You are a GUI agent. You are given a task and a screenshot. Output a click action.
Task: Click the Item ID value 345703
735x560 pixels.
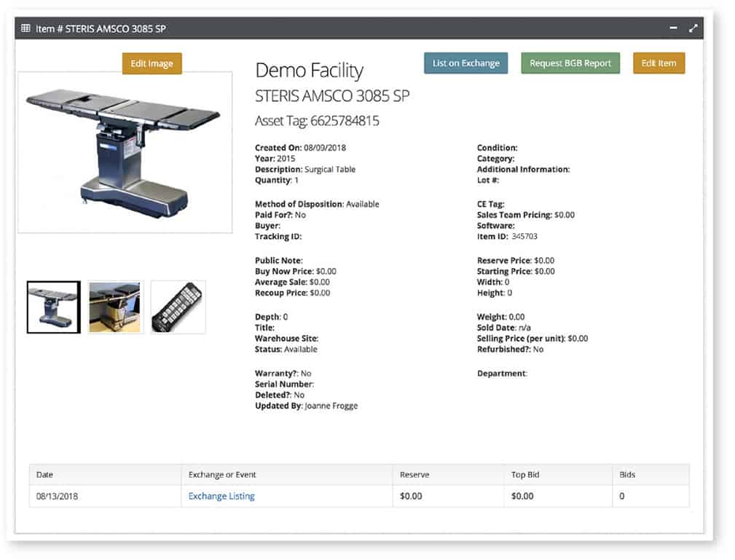tap(524, 237)
